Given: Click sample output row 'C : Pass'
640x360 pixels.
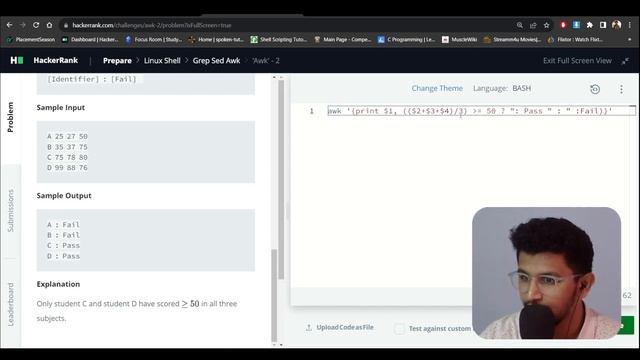Looking at the screenshot, I should pos(63,245).
